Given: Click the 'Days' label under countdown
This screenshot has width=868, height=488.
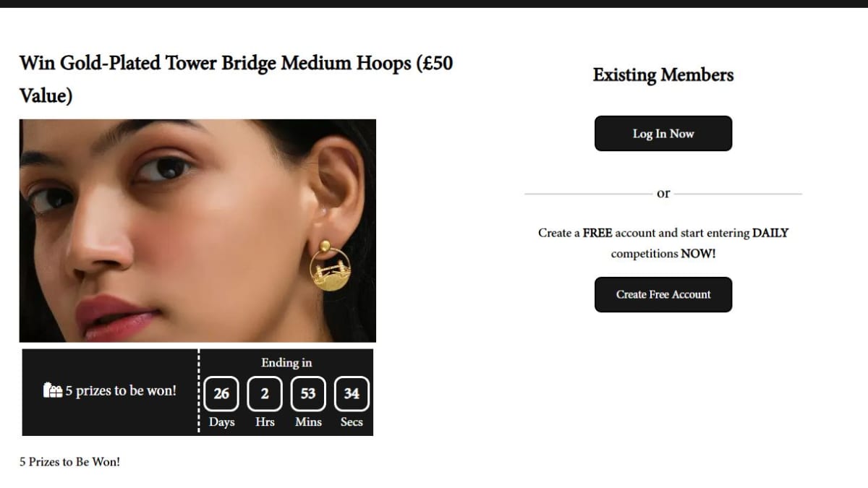Looking at the screenshot, I should (x=221, y=422).
